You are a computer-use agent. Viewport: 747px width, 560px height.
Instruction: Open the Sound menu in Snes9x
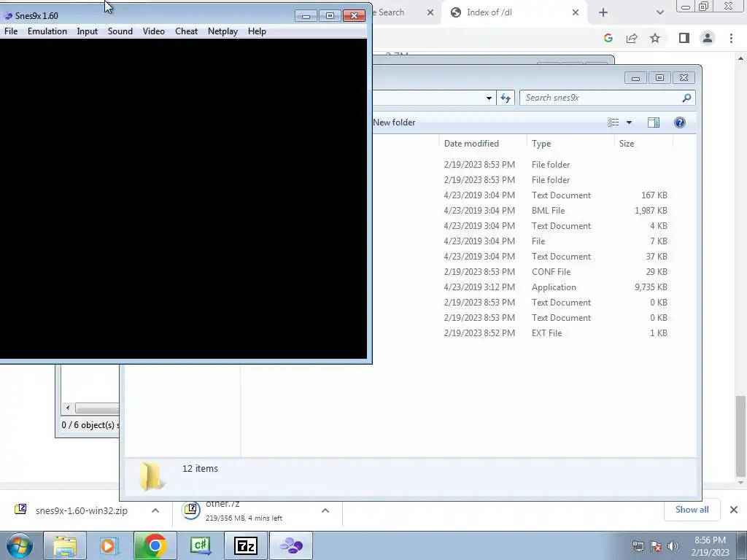tap(120, 31)
